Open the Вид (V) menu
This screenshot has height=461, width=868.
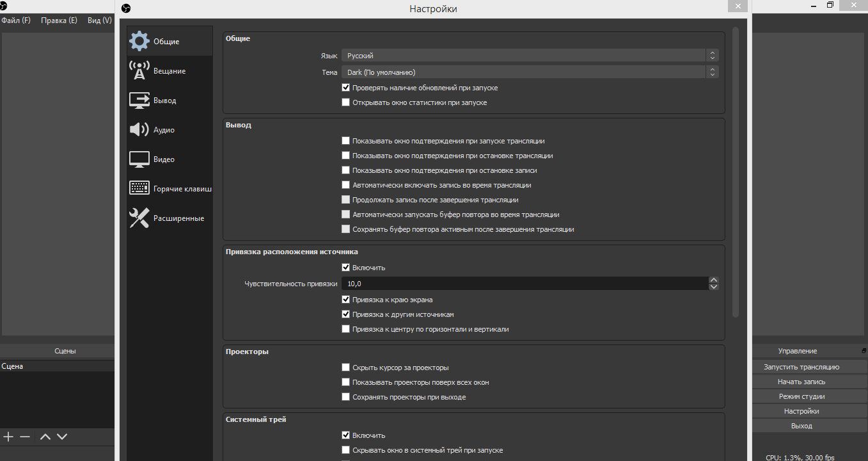tap(99, 20)
